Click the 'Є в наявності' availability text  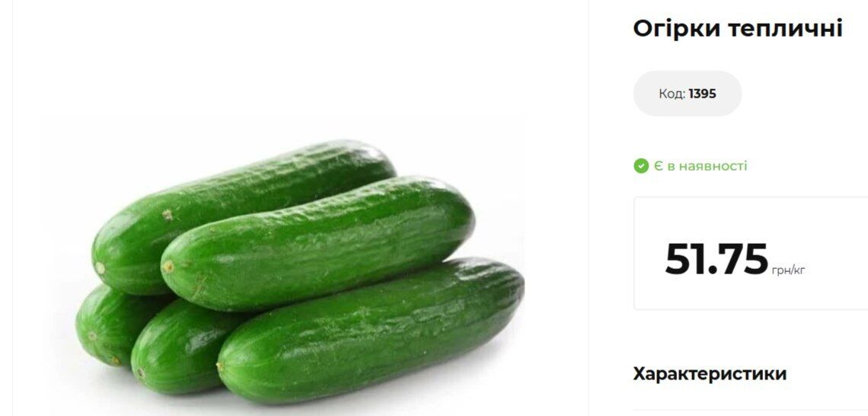coord(700,165)
